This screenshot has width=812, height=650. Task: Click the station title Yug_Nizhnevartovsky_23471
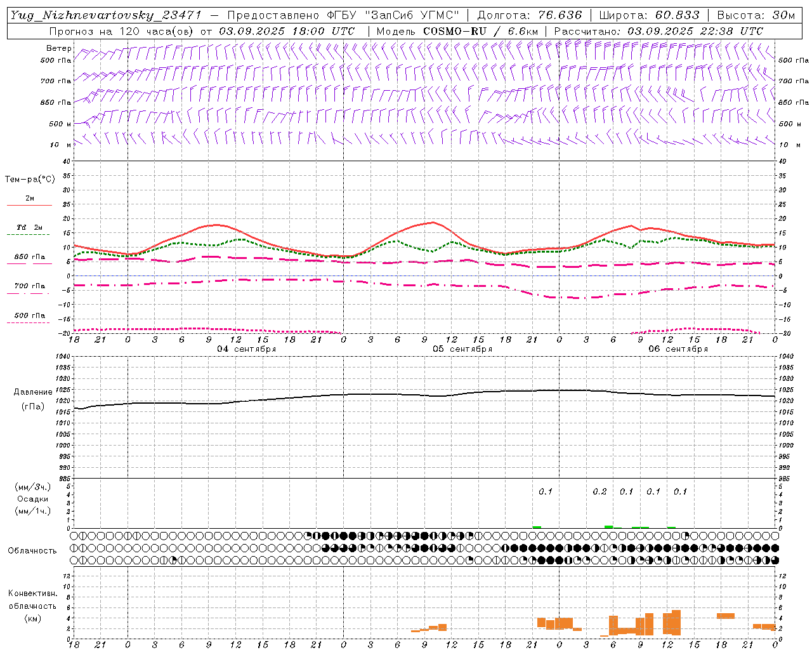(106, 15)
